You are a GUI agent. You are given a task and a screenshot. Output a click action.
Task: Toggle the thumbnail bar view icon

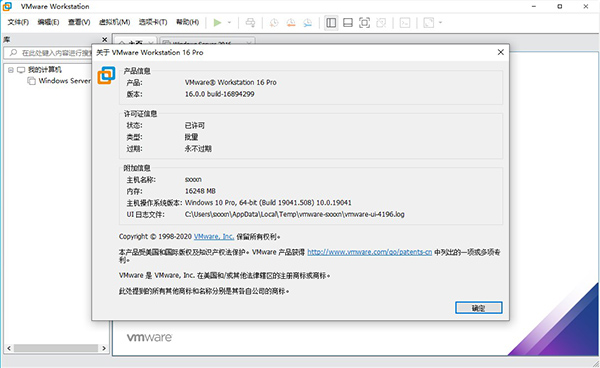348,23
